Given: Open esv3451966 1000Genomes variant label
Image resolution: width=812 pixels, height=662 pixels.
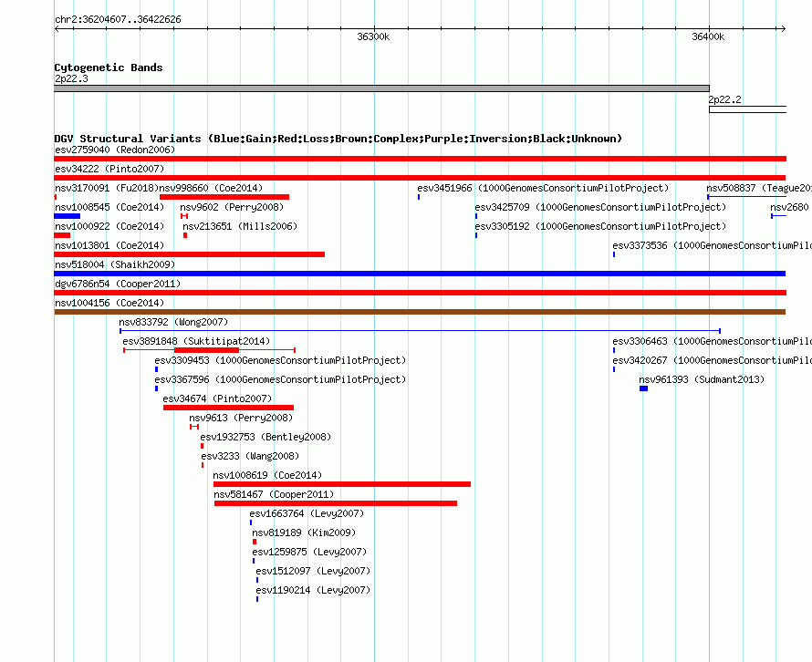Looking at the screenshot, I should (x=543, y=188).
